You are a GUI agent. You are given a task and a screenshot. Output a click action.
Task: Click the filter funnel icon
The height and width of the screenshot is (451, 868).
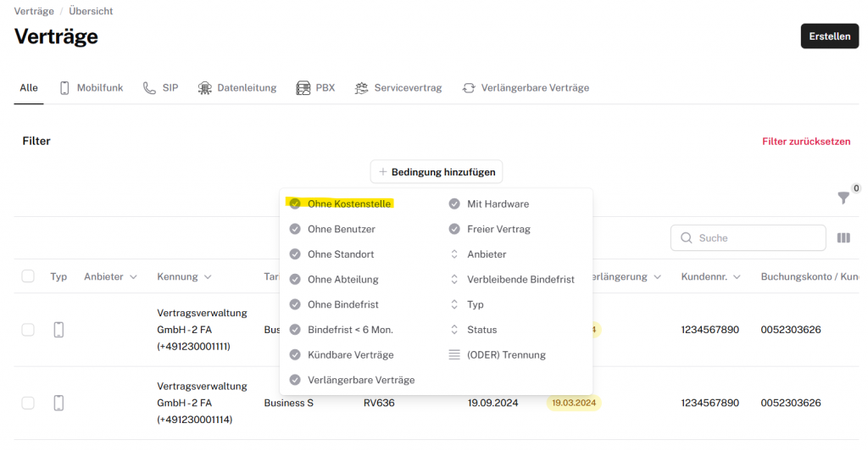click(843, 198)
